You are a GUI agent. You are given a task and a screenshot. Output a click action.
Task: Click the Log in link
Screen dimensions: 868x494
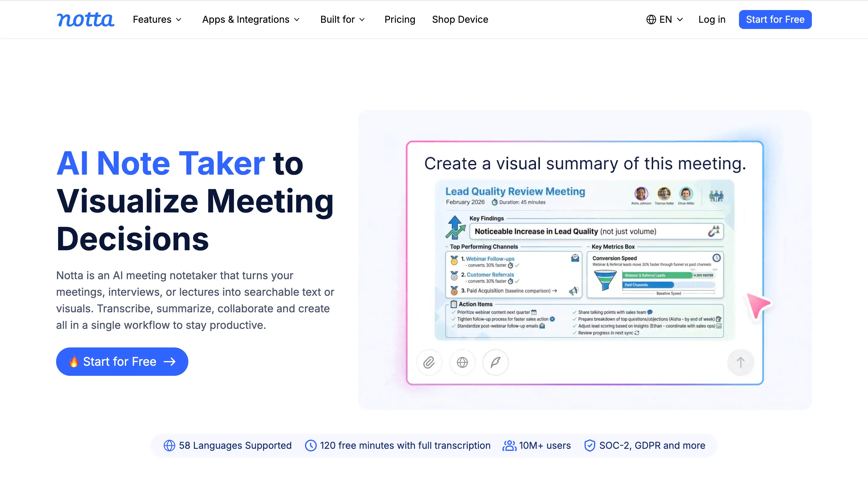(712, 19)
